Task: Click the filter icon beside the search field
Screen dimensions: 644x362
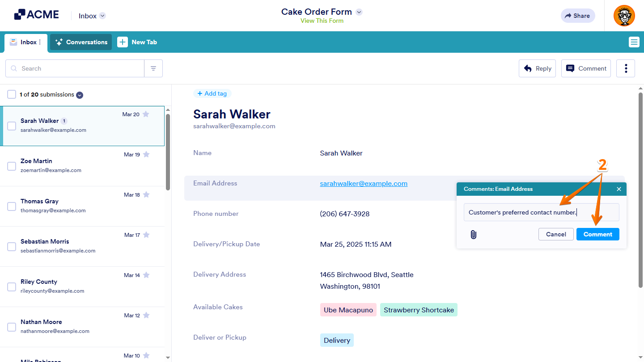Action: [153, 68]
